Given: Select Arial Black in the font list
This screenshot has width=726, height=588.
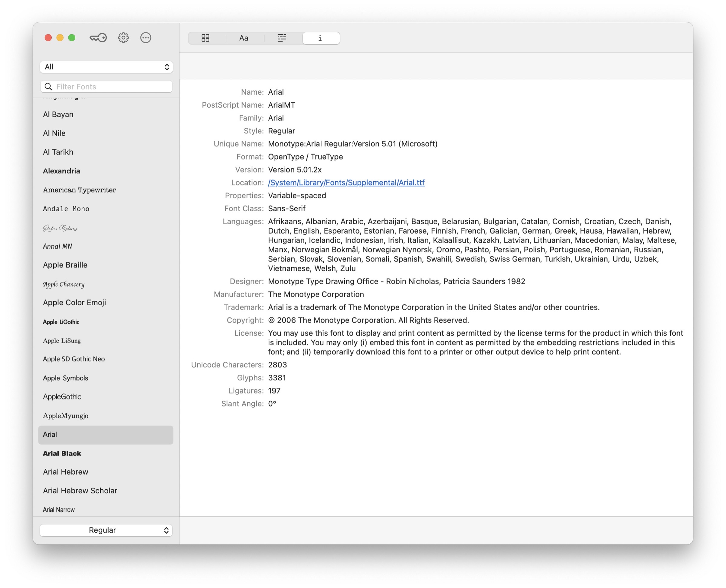Looking at the screenshot, I should [62, 453].
